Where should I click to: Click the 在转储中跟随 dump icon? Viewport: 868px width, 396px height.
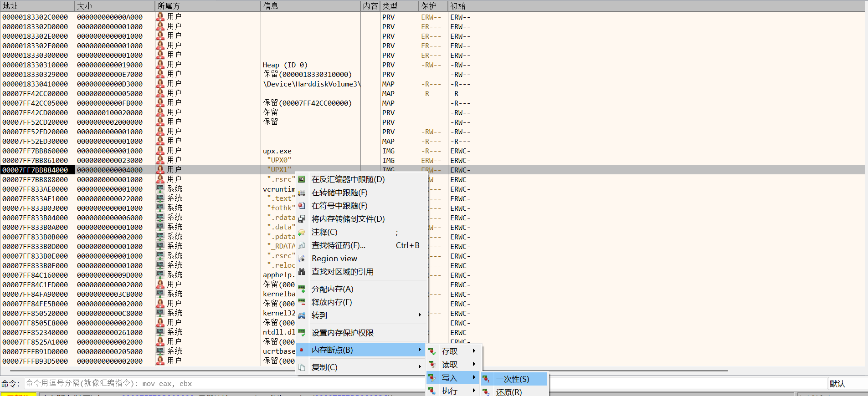302,193
